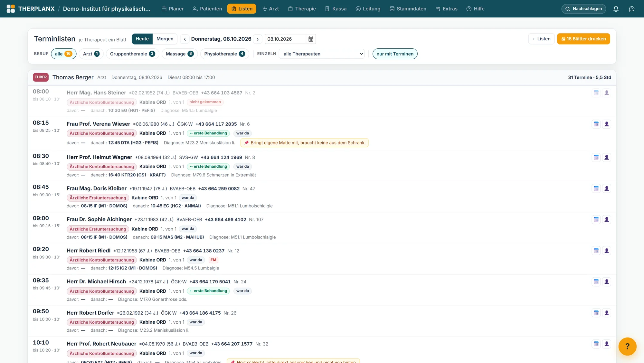Click the date field 08.10.2026
This screenshot has width=644, height=363.
(x=285, y=39)
